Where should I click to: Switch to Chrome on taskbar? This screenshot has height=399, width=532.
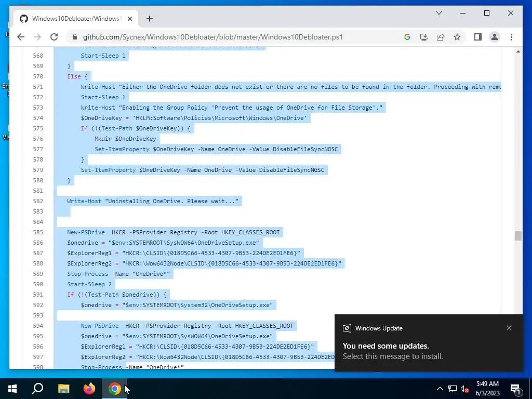pyautogui.click(x=115, y=389)
